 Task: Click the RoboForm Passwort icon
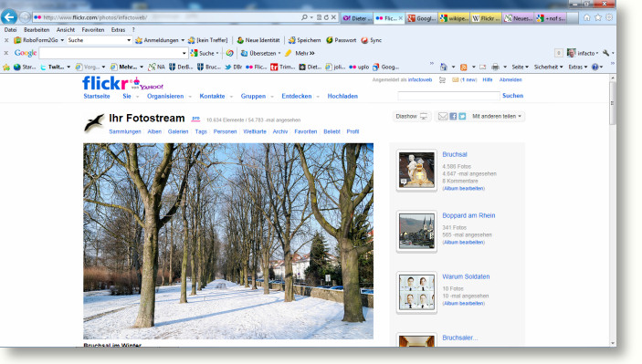(330, 40)
